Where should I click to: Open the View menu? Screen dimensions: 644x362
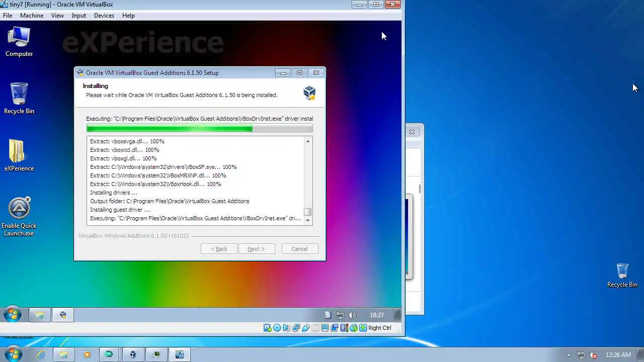(57, 16)
